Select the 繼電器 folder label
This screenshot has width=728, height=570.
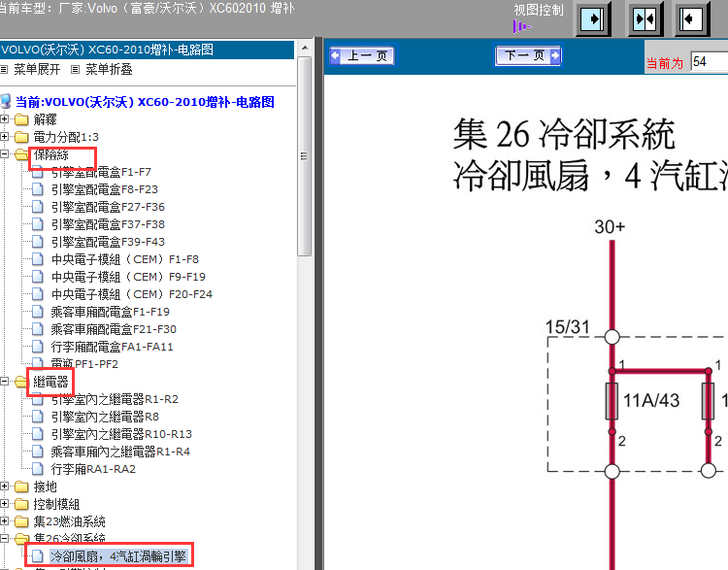click(51, 382)
